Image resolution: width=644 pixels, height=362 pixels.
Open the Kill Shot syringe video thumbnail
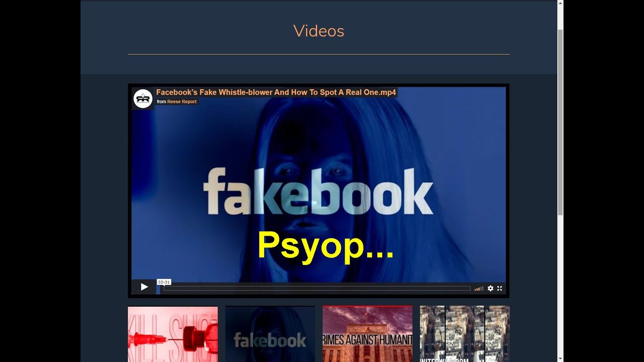pyautogui.click(x=173, y=334)
